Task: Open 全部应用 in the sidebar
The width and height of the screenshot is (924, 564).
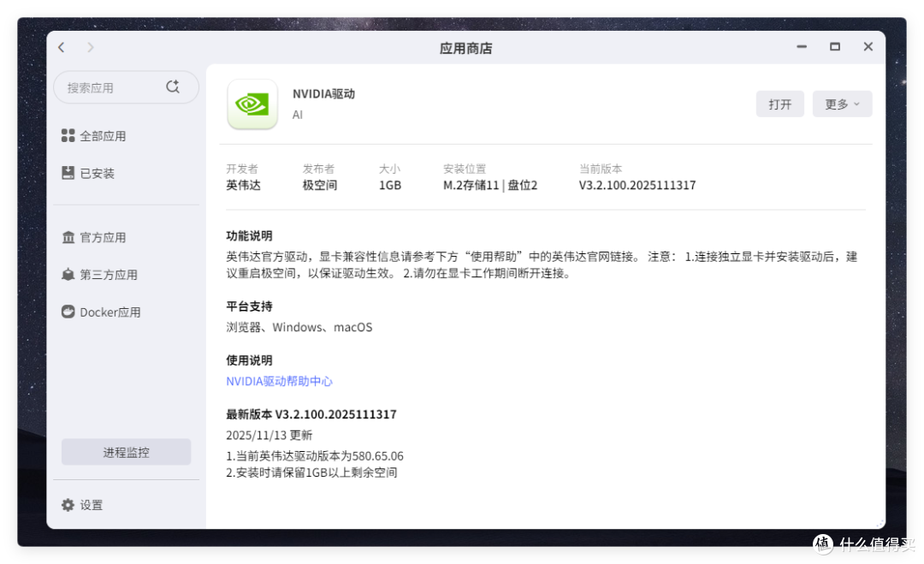Action: [94, 136]
